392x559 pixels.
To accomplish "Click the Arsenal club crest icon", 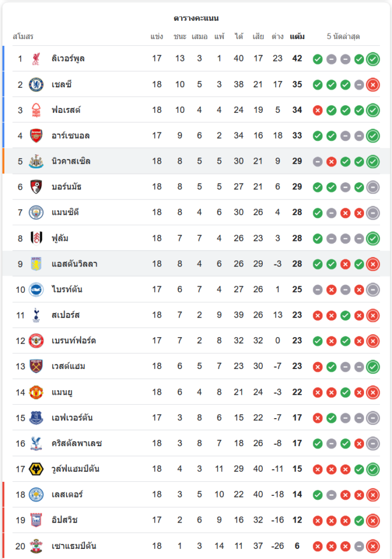I will pos(36,135).
